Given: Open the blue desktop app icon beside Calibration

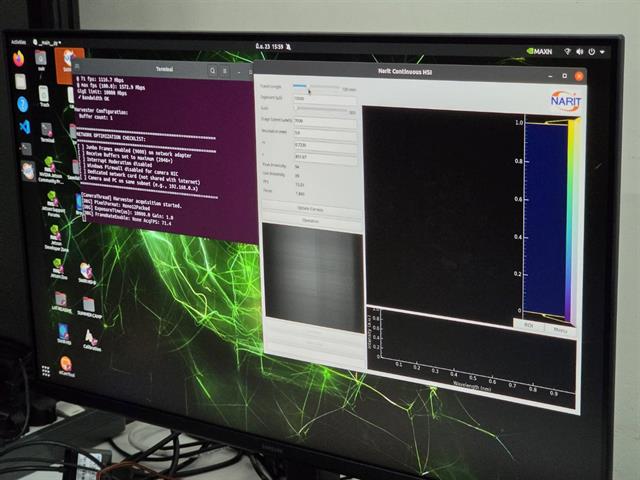Looking at the screenshot, I should point(64,333).
